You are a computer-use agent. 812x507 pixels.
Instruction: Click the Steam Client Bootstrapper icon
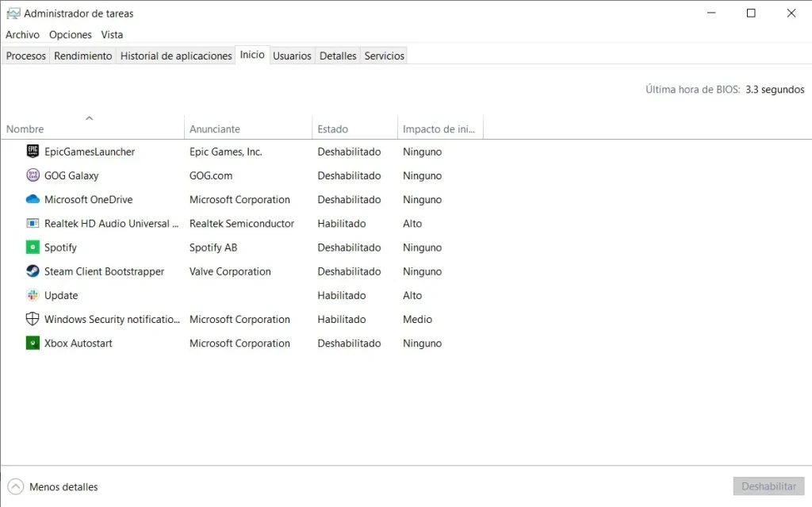point(33,271)
